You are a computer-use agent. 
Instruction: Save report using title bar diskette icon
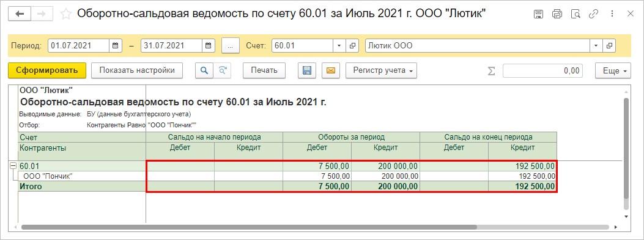pyautogui.click(x=538, y=14)
